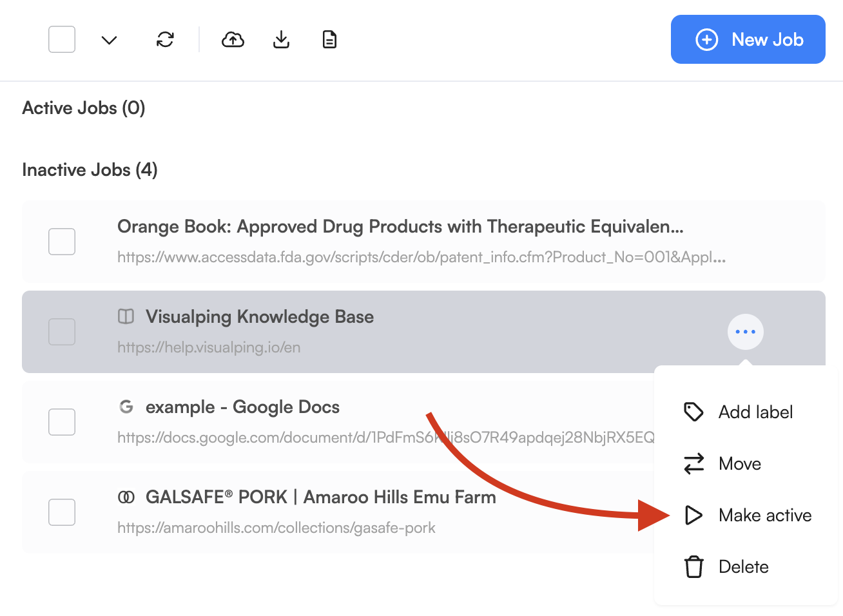843x616 pixels.
Task: Click the cloud upload icon
Action: (233, 40)
